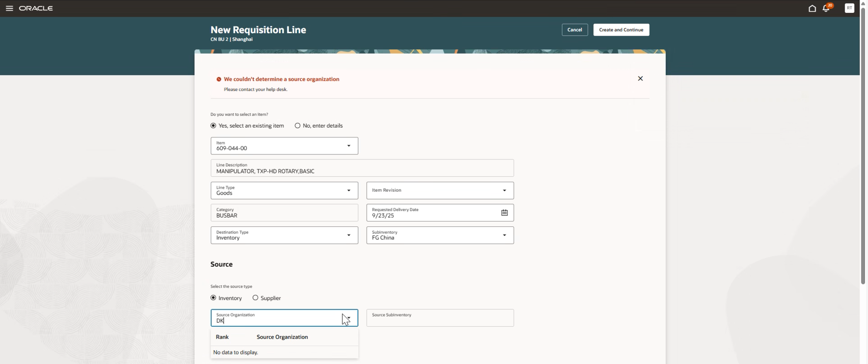The height and width of the screenshot is (364, 868).
Task: Open the notifications bell
Action: click(x=826, y=8)
